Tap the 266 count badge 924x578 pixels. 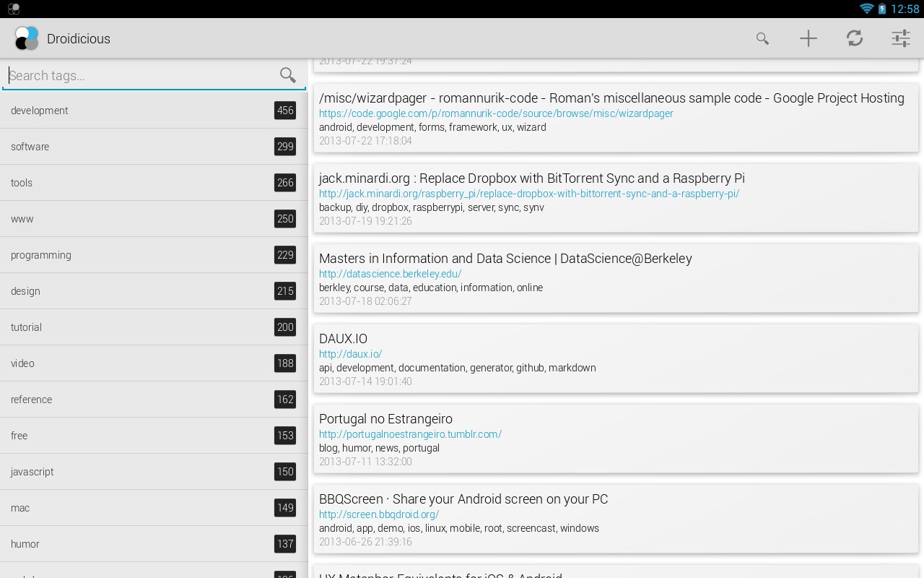(x=285, y=183)
